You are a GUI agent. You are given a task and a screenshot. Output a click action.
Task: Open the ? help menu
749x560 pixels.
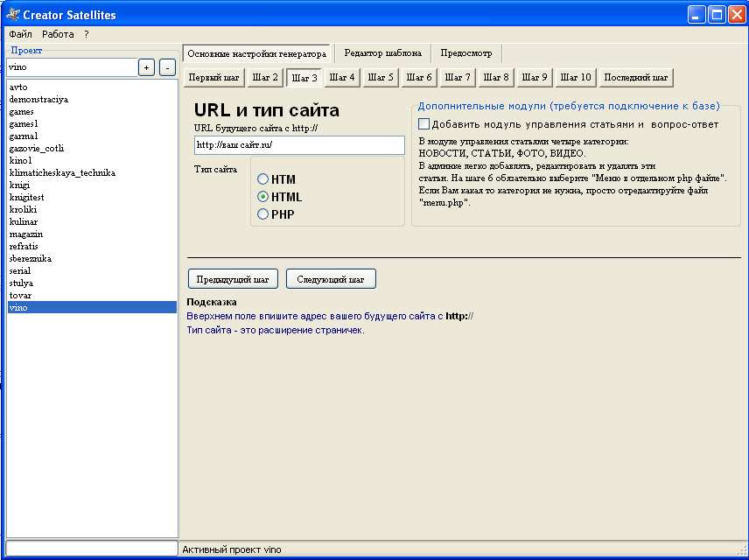(87, 34)
